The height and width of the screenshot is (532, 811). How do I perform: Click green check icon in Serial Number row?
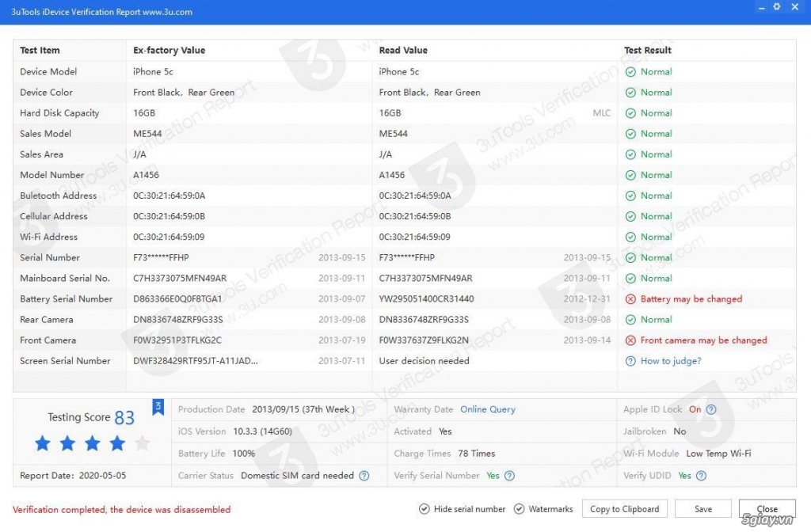[630, 258]
